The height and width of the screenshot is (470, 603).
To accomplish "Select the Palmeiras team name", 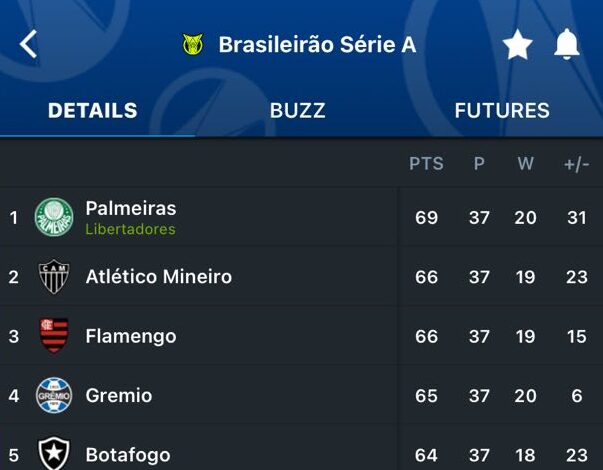I will [131, 208].
